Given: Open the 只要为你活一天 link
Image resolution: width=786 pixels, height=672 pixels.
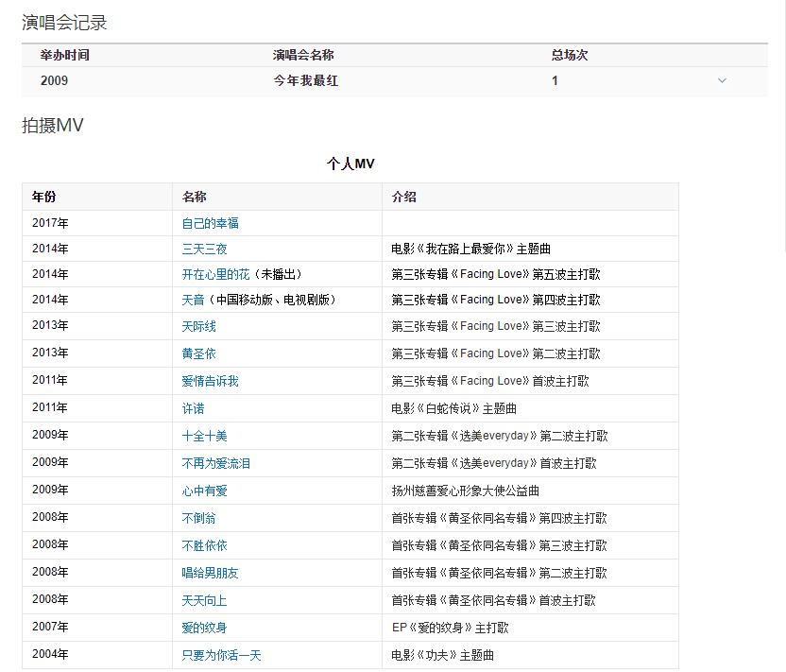Looking at the screenshot, I should click(x=221, y=655).
